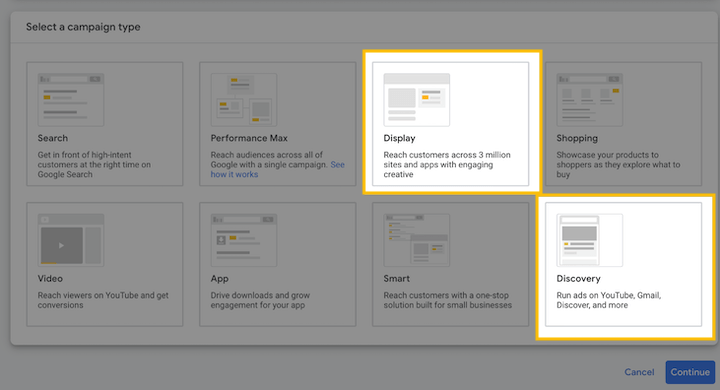Screen dimensions: 720x390
Task: Click the 'Select a campaign type' heading
Action: click(83, 27)
